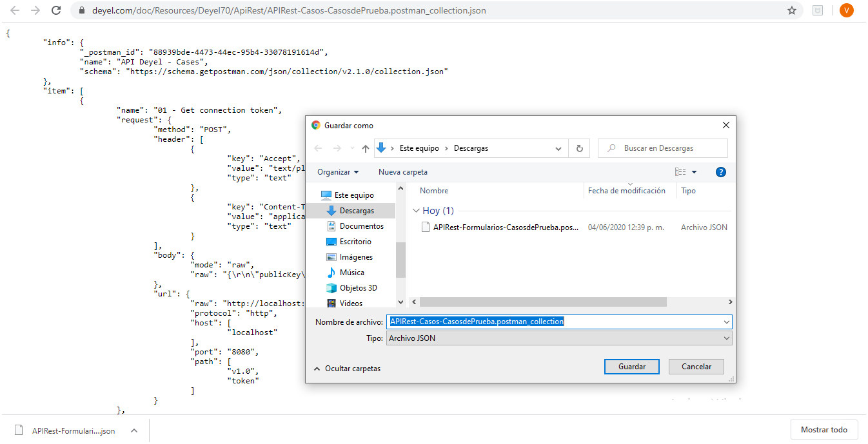Click the Buscar en Descargas search box
The height and width of the screenshot is (444, 868).
[x=663, y=148]
